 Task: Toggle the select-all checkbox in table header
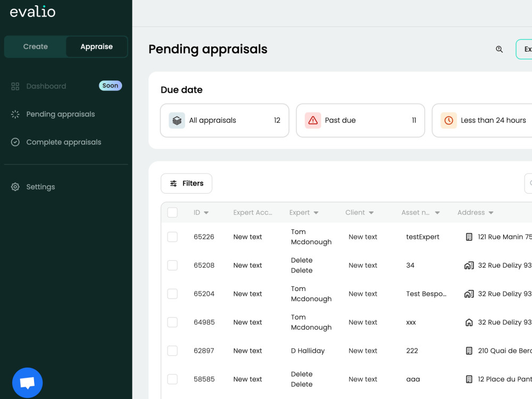[x=172, y=212]
